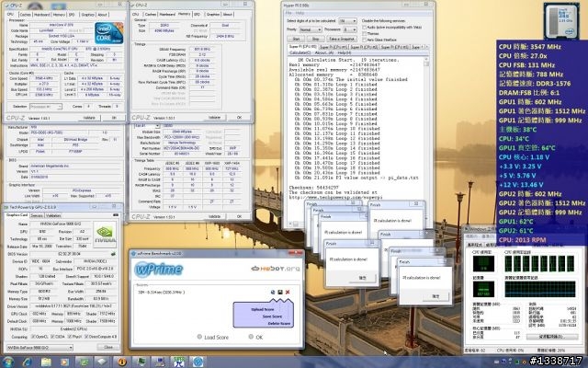
Task: Toggle CUDA checkbox in GPU-Z
Action: [x=52, y=337]
